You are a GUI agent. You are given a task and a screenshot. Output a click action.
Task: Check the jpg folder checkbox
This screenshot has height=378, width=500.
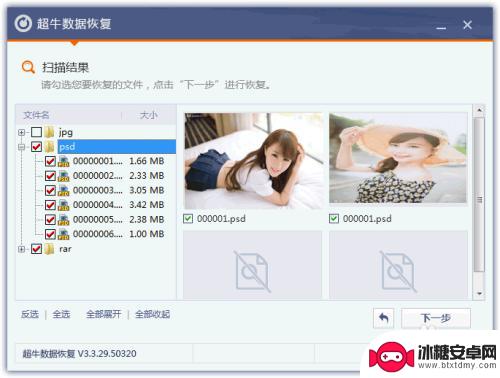(x=36, y=132)
